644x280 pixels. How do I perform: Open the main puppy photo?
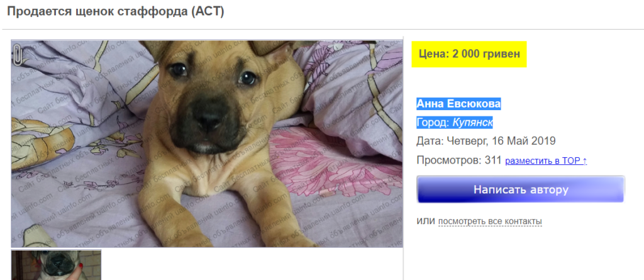tap(207, 143)
